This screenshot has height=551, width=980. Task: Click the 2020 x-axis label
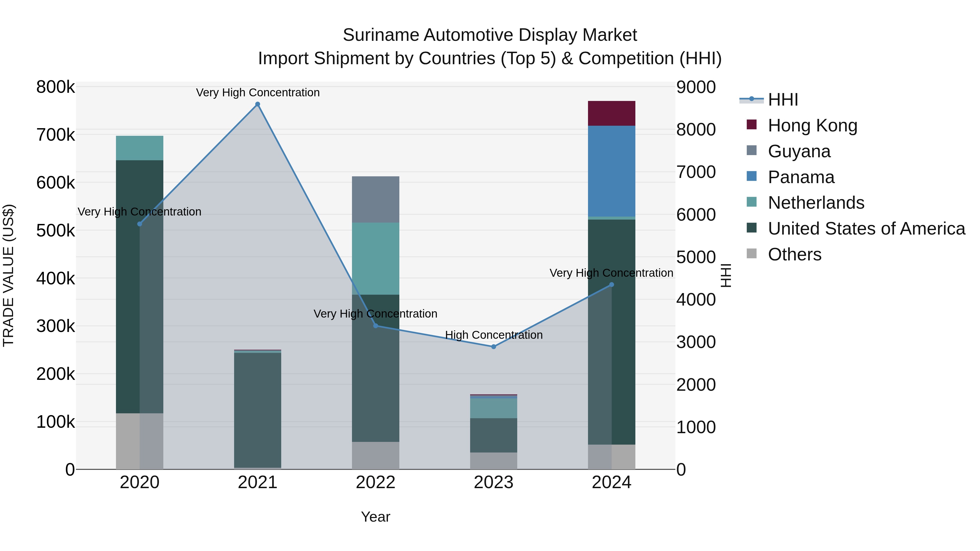pos(140,482)
